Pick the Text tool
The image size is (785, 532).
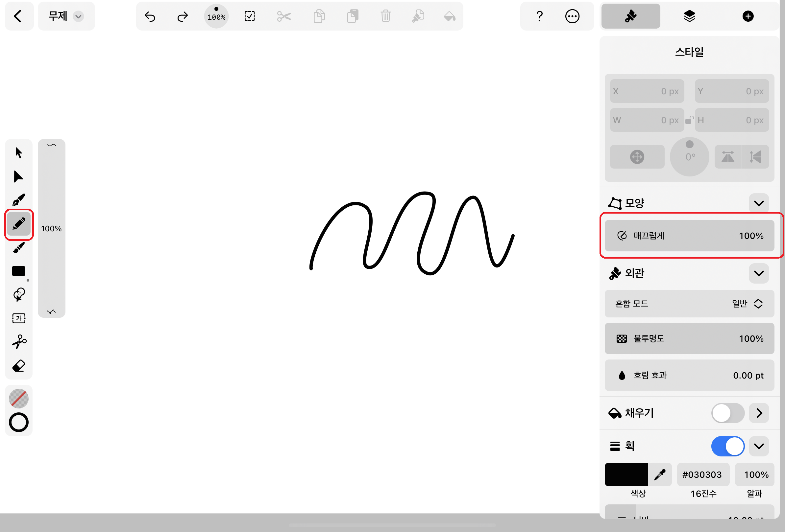coord(18,318)
